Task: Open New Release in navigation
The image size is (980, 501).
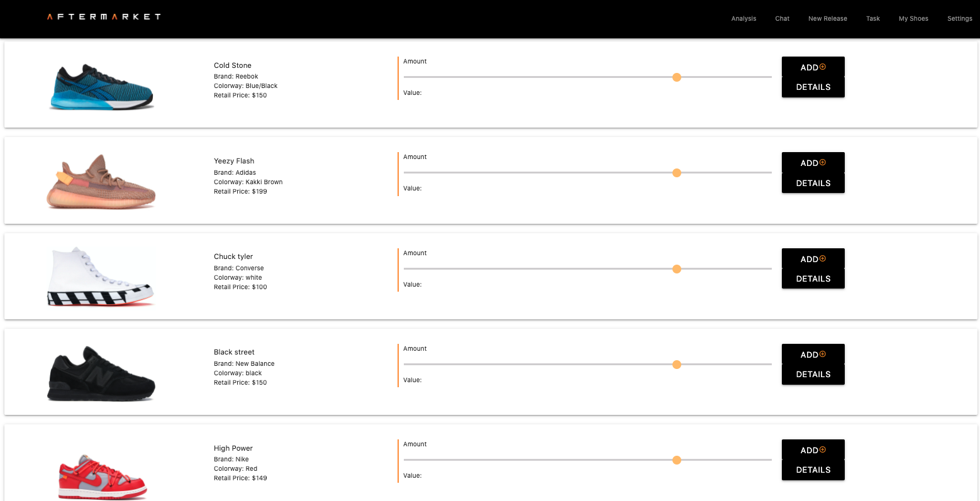Action: 827,18
